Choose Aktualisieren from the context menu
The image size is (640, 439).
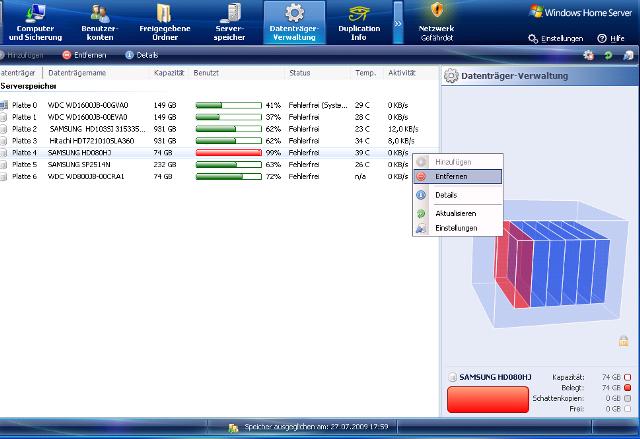pos(456,214)
